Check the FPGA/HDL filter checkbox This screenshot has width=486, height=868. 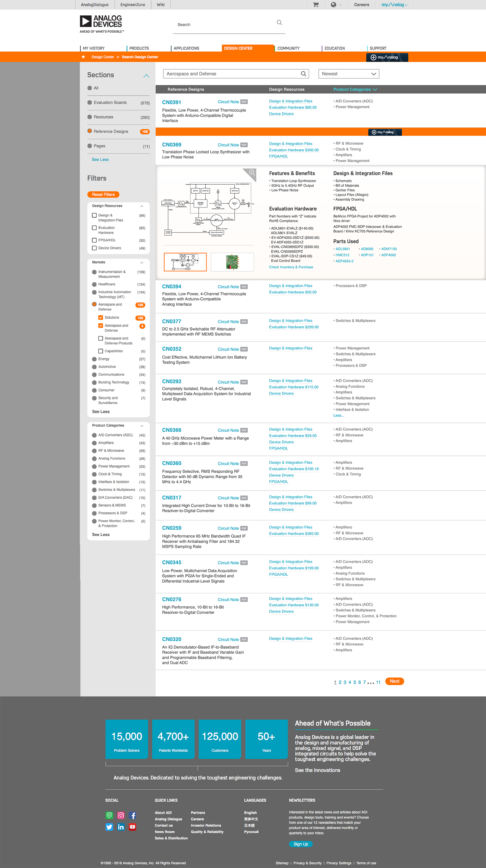[x=94, y=240]
